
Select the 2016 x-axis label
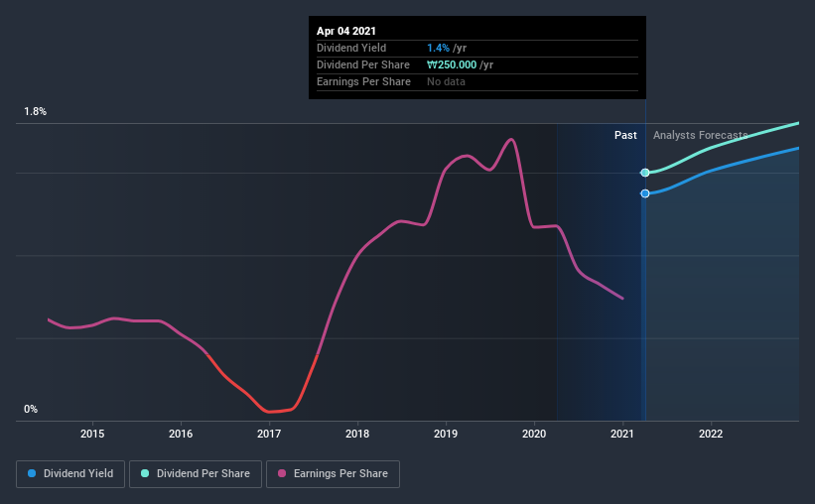pos(181,434)
